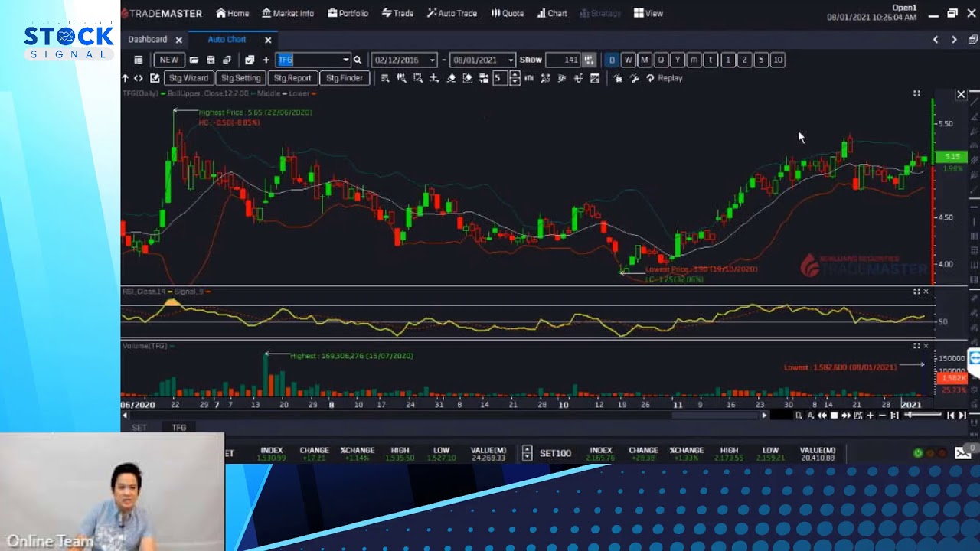Select Monthly timeframe M button
This screenshot has height=551, width=980.
(645, 60)
